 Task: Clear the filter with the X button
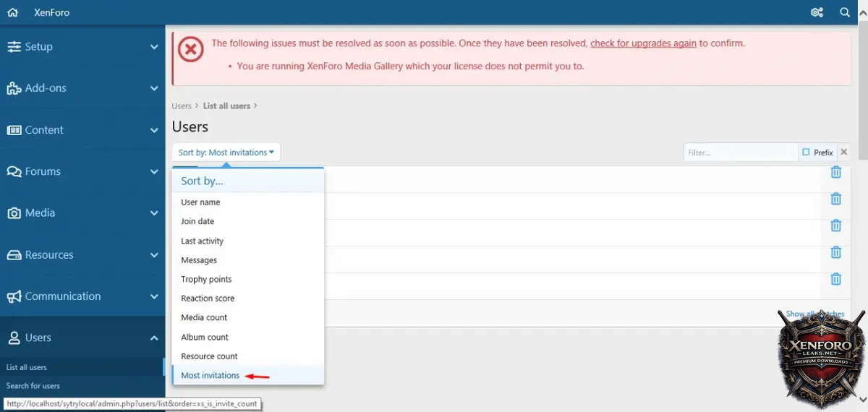(x=844, y=153)
